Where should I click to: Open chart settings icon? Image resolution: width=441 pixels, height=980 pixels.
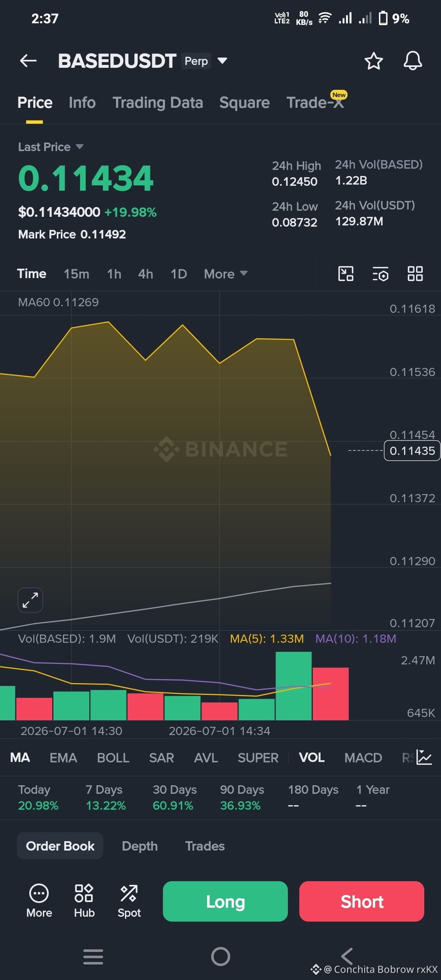pyautogui.click(x=380, y=274)
